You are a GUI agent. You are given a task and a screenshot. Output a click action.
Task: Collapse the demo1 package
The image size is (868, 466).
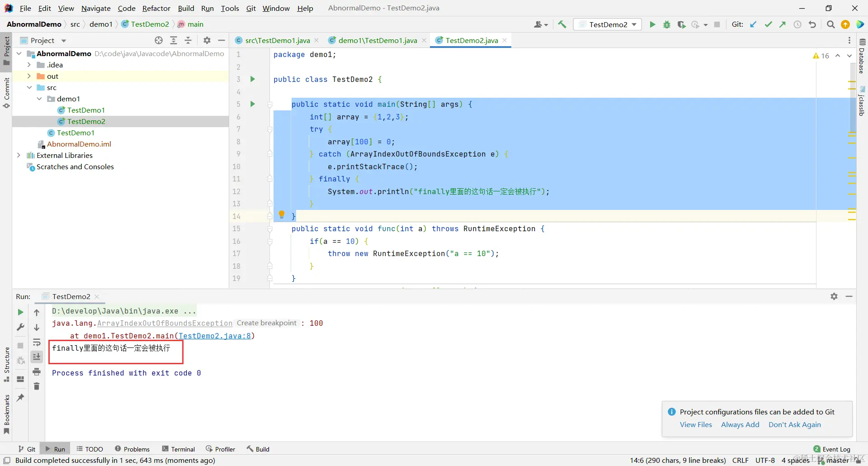(39, 99)
